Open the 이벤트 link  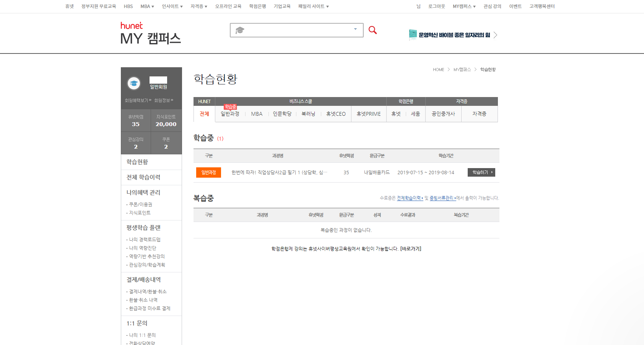pyautogui.click(x=516, y=6)
